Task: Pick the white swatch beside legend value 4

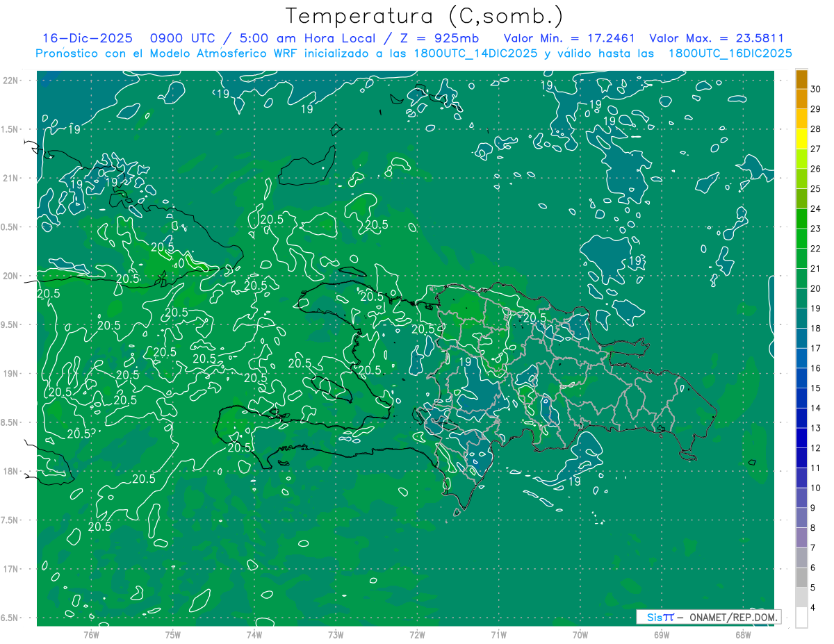Action: [x=801, y=618]
